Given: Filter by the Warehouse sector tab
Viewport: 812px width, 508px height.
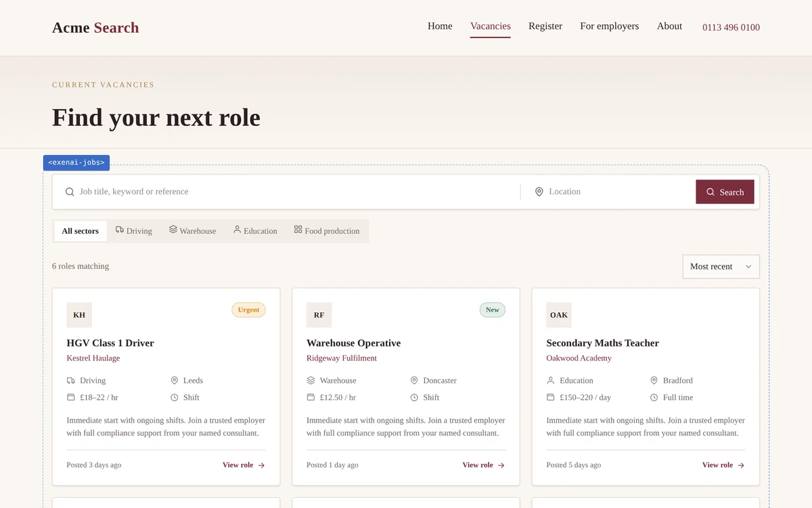Looking at the screenshot, I should pos(193,231).
